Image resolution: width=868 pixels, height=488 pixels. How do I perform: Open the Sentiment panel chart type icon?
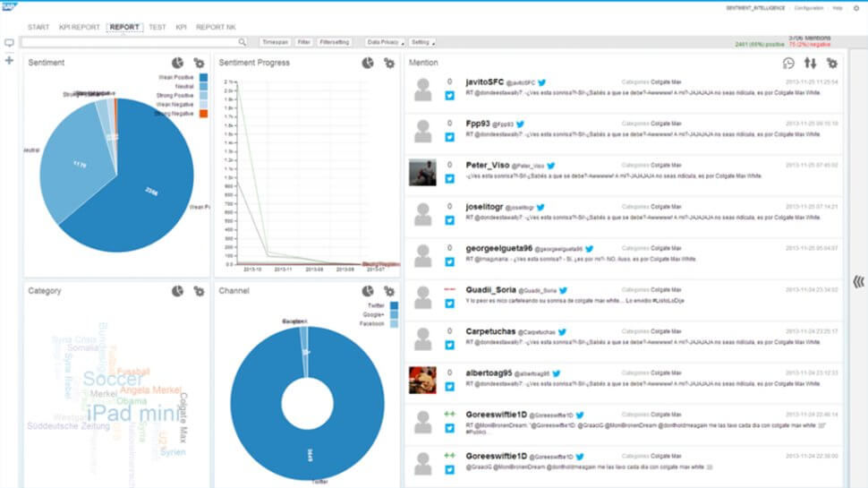177,63
